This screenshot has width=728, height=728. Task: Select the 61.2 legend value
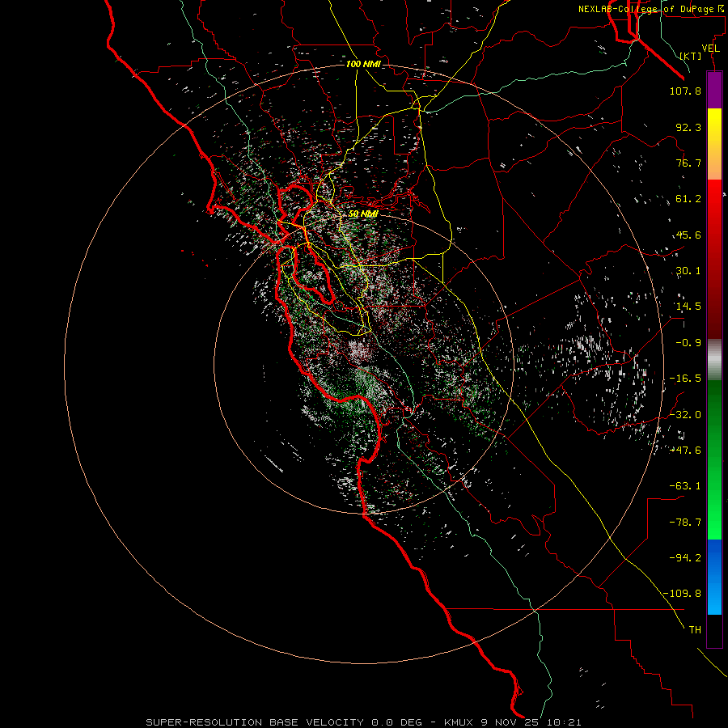coord(688,199)
